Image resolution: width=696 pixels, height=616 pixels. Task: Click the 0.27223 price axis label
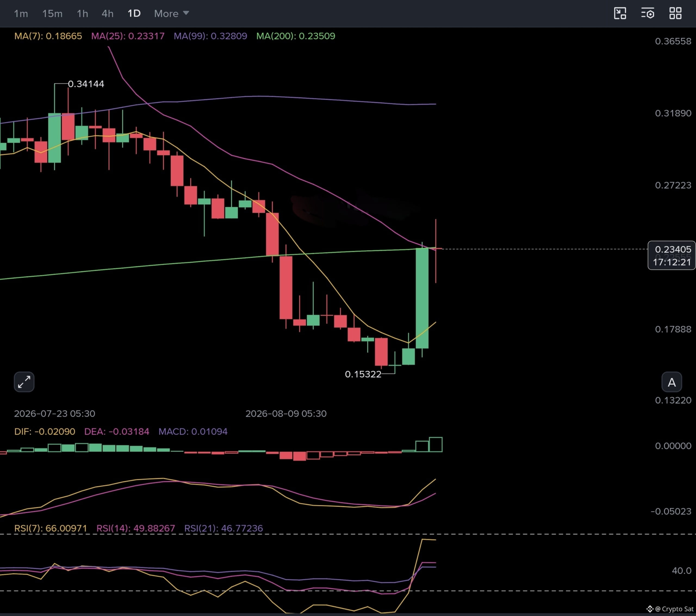pyautogui.click(x=673, y=185)
